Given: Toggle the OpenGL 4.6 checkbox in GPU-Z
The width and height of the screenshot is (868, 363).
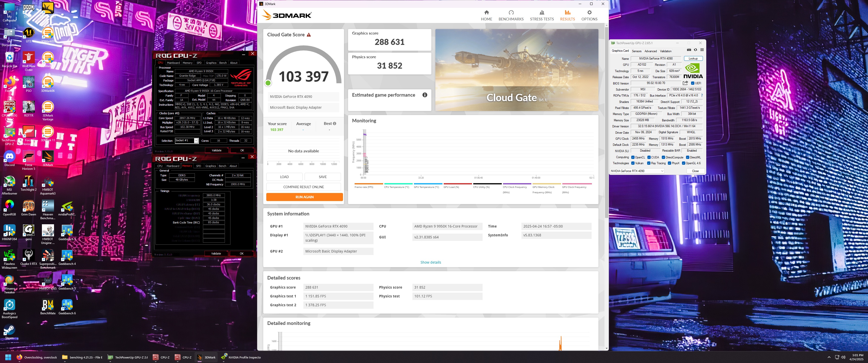Looking at the screenshot, I should 683,163.
